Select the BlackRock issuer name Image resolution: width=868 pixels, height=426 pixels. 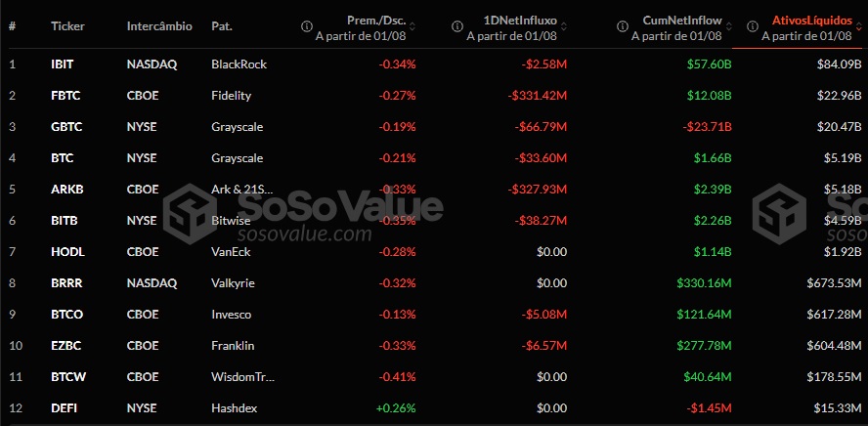pyautogui.click(x=239, y=64)
